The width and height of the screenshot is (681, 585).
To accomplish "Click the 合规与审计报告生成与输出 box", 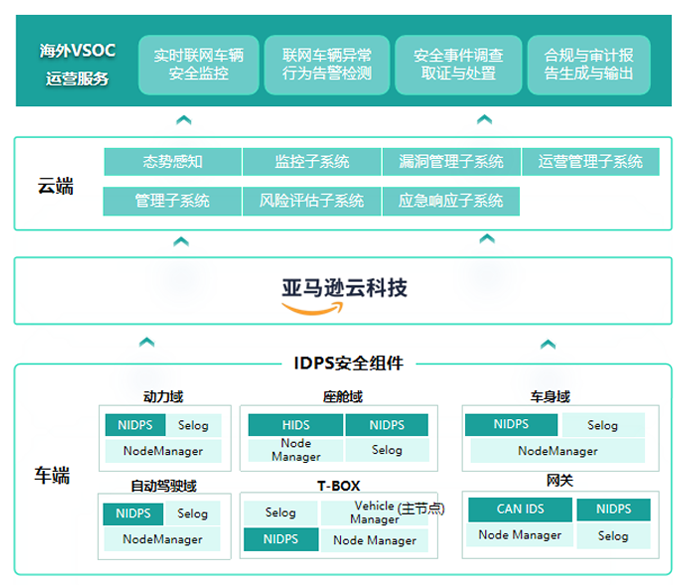I will 588,65.
